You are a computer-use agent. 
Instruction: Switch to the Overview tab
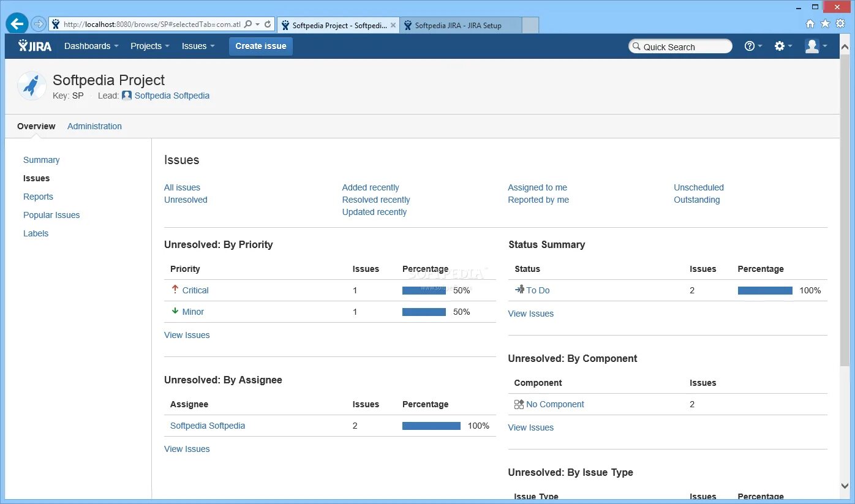pyautogui.click(x=36, y=126)
